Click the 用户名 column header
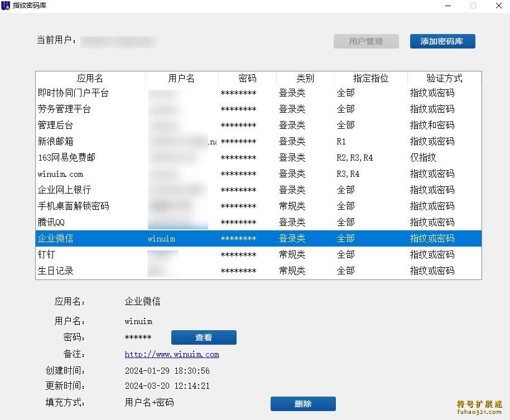 click(x=181, y=79)
